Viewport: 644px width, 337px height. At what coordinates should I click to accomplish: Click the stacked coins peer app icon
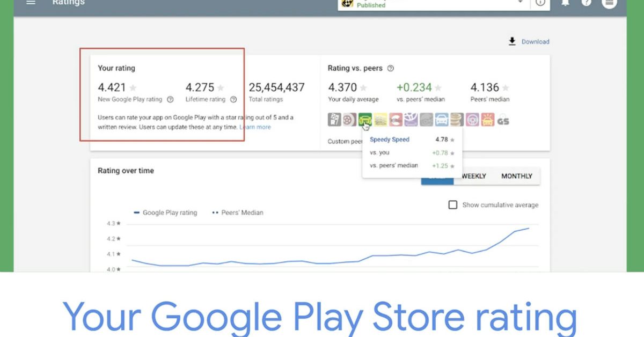coord(457,120)
